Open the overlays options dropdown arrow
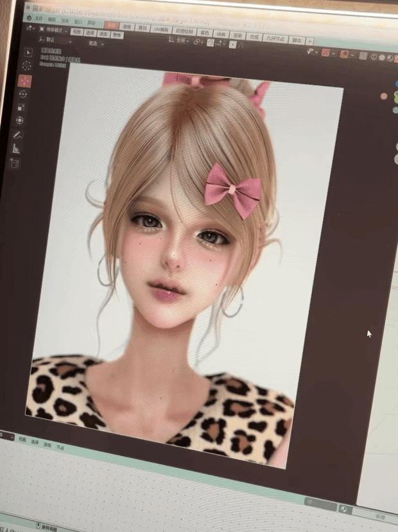 352,55
